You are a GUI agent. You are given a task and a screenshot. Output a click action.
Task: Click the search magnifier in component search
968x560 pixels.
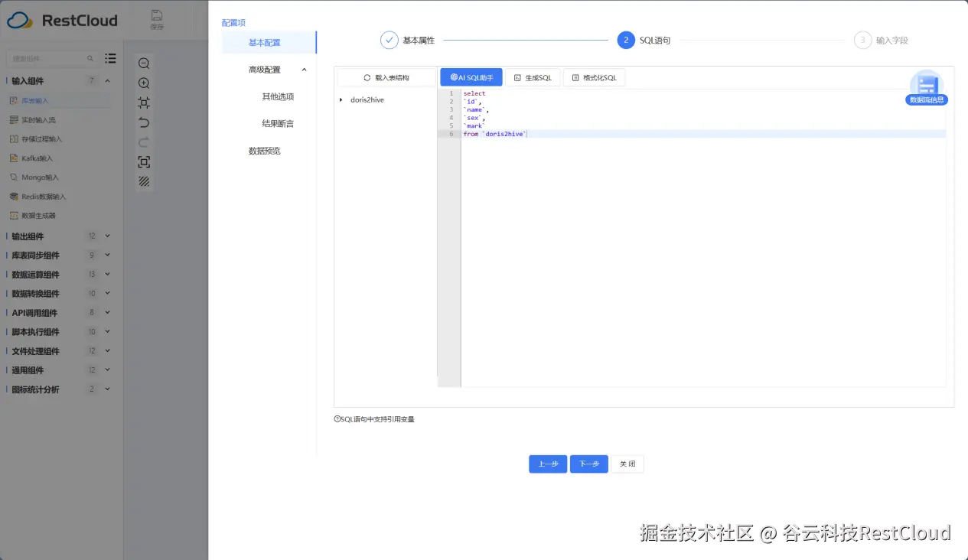click(x=90, y=58)
